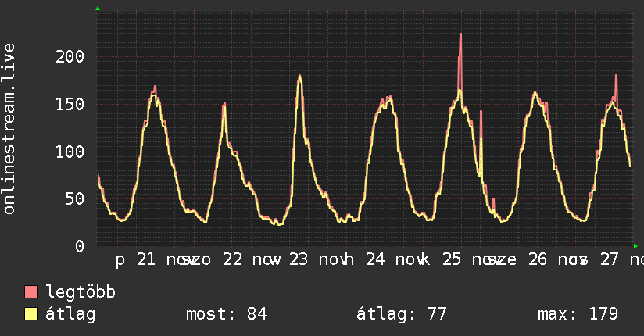The image size is (644, 336).
Task: Click the 'max: 179' statistic
Action: (578, 314)
